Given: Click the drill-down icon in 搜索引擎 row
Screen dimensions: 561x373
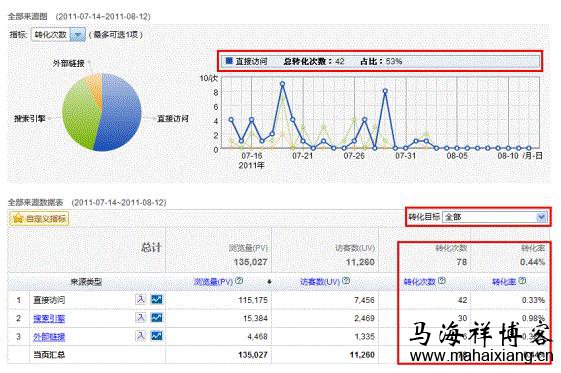Looking at the screenshot, I should (141, 317).
